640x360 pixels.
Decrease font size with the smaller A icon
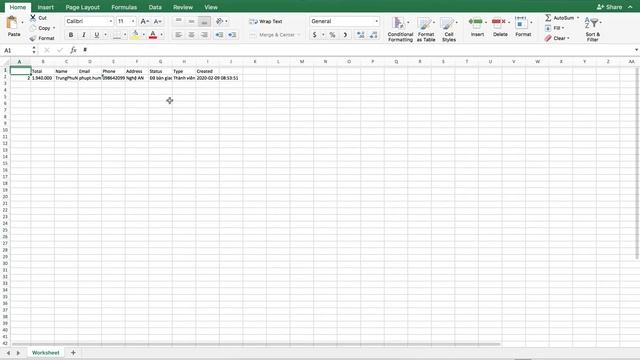[x=158, y=21]
